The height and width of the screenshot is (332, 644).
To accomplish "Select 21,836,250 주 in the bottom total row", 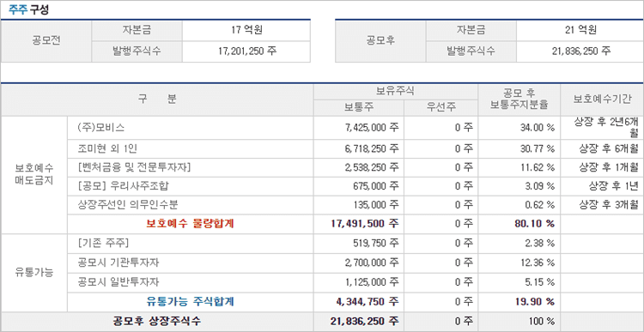I will pos(365,322).
